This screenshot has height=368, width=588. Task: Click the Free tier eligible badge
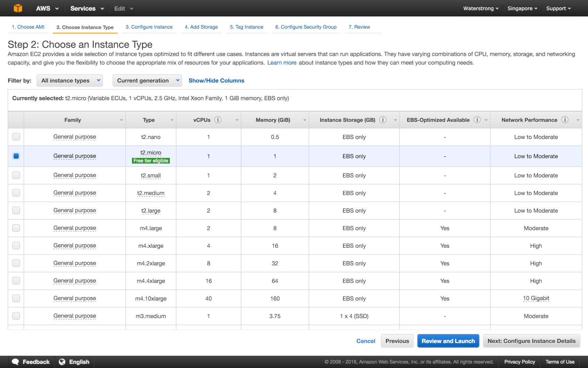151,161
